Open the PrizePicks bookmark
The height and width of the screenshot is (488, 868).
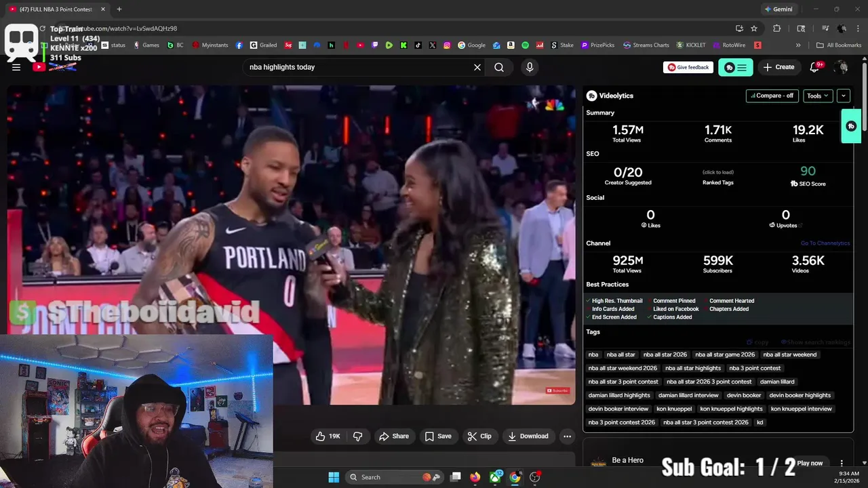597,45
